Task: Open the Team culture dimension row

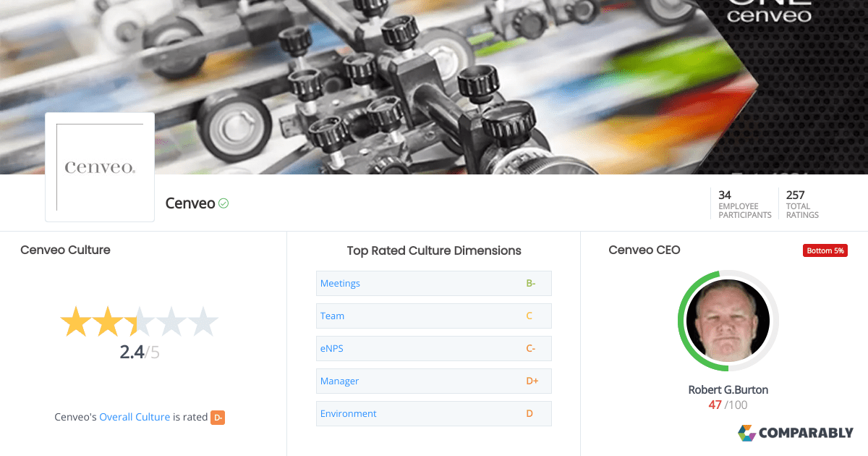Action: (434, 316)
